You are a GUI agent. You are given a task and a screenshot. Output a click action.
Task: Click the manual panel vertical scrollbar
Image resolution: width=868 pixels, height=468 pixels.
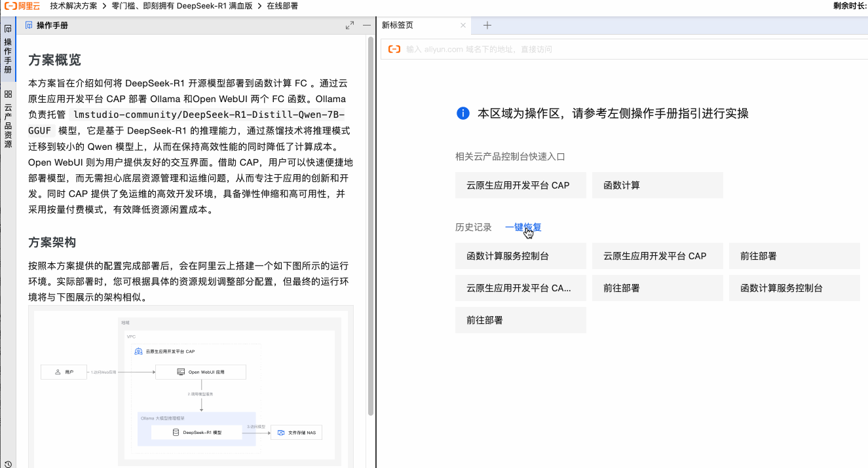(371, 226)
